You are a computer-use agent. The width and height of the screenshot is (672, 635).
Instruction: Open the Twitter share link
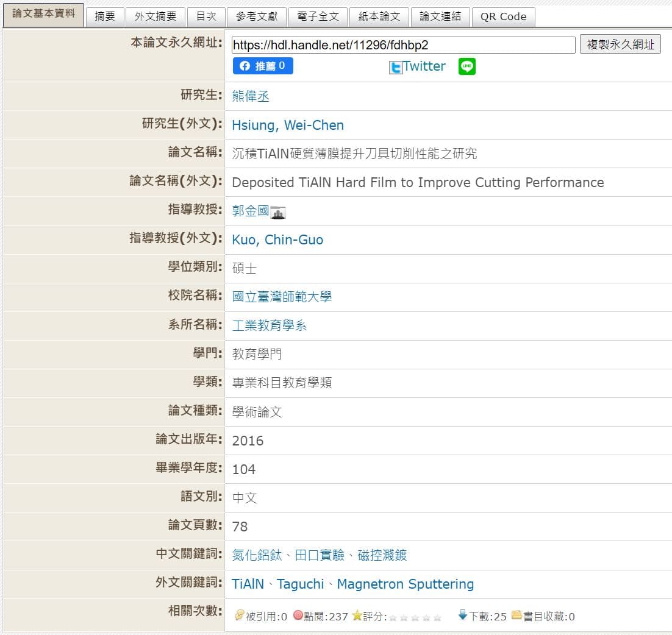pos(424,66)
